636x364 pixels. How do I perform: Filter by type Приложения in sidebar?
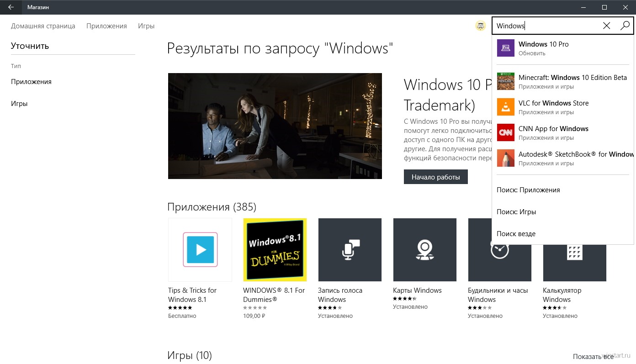click(31, 82)
